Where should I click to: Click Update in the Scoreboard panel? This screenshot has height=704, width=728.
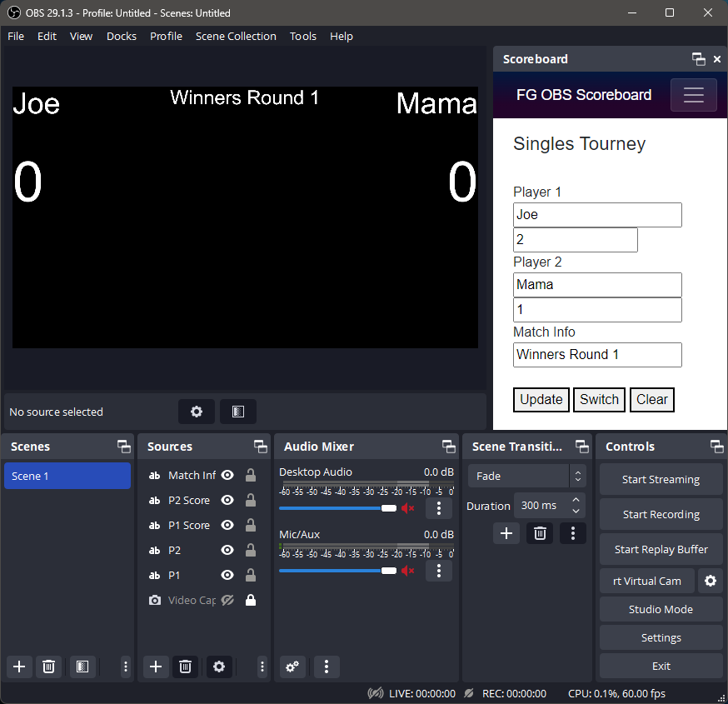(541, 400)
